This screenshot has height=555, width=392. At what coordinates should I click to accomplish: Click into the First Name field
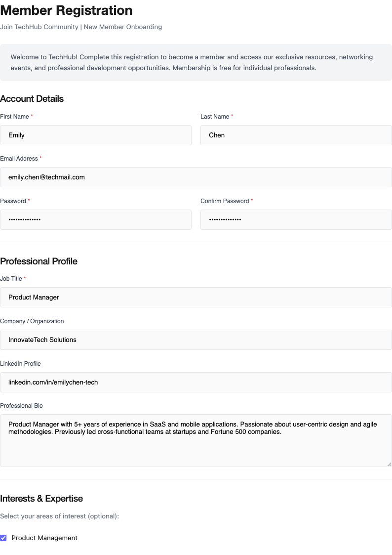[96, 135]
